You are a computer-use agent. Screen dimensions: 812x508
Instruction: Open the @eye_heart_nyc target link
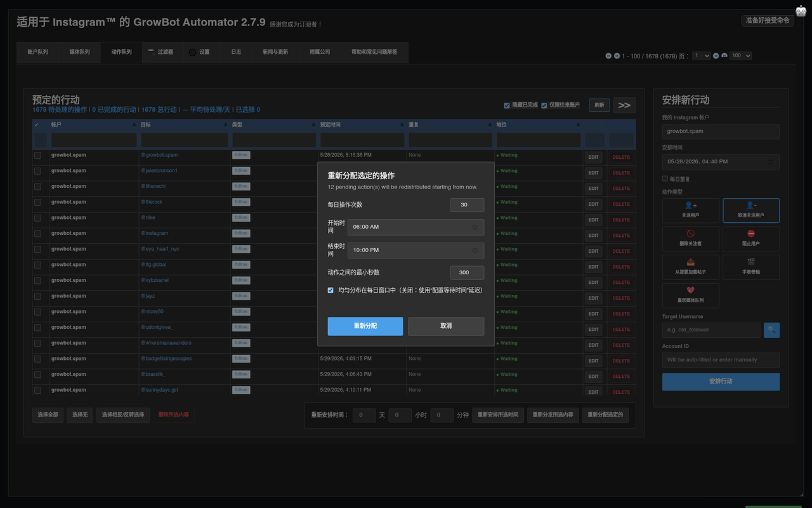(x=160, y=249)
